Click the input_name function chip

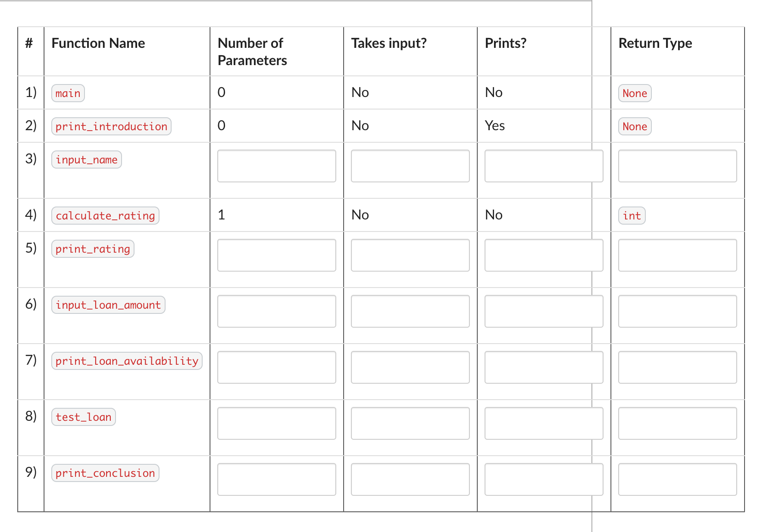86,160
